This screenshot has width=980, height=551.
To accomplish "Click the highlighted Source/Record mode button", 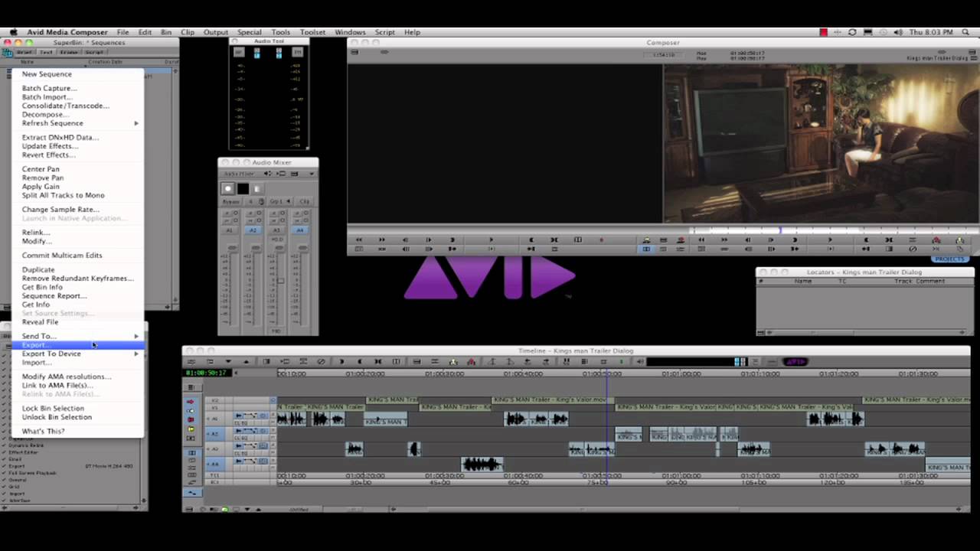I will click(646, 249).
